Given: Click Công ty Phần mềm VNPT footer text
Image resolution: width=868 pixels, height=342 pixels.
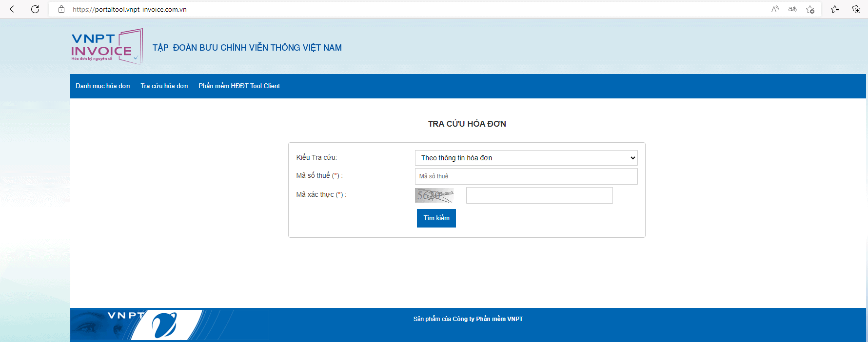Looking at the screenshot, I should click(x=488, y=319).
